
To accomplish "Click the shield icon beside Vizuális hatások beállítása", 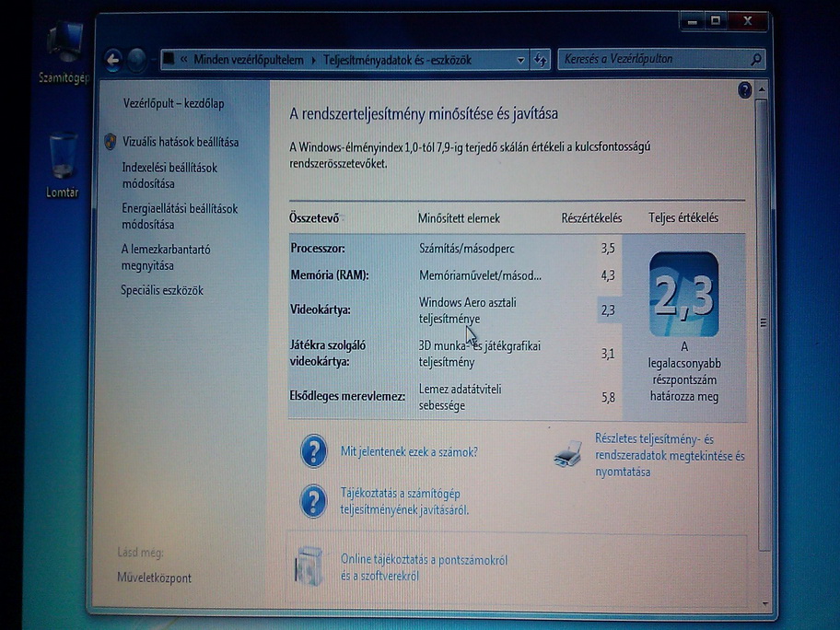I will [x=111, y=142].
